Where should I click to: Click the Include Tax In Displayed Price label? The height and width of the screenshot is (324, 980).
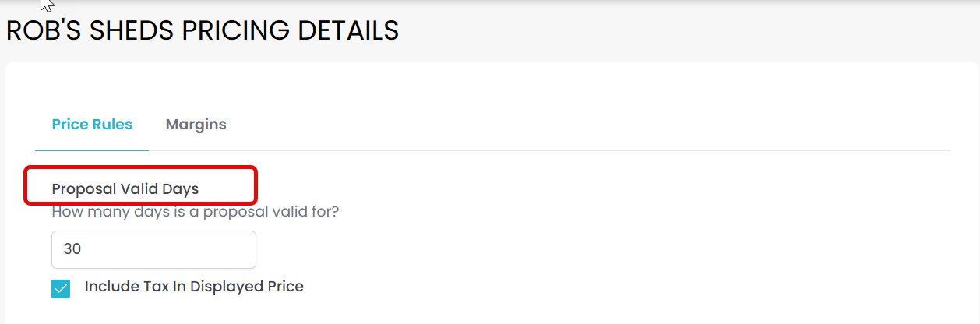pyautogui.click(x=194, y=287)
